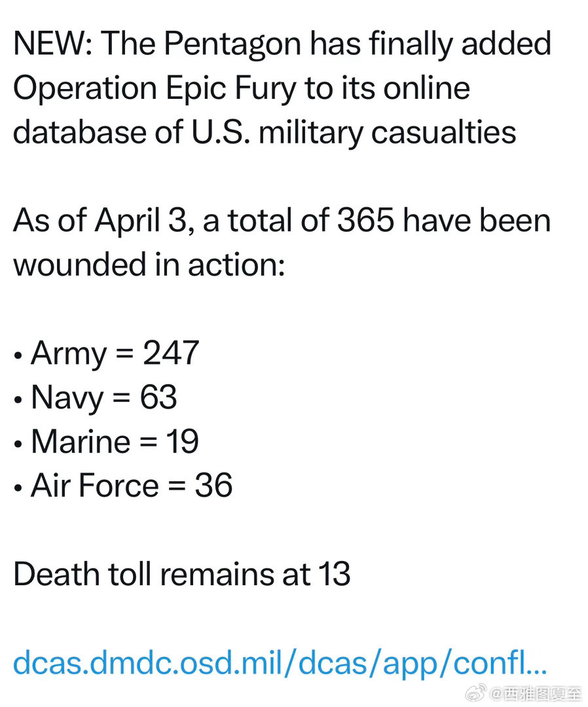Image resolution: width=588 pixels, height=707 pixels.
Task: Click the bullet point before Army
Action: 19,356
